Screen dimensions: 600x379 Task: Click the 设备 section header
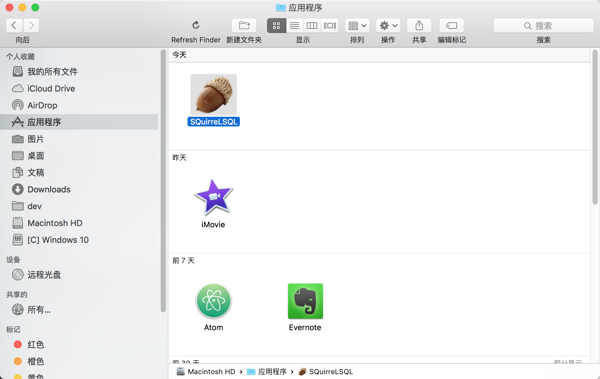[13, 260]
